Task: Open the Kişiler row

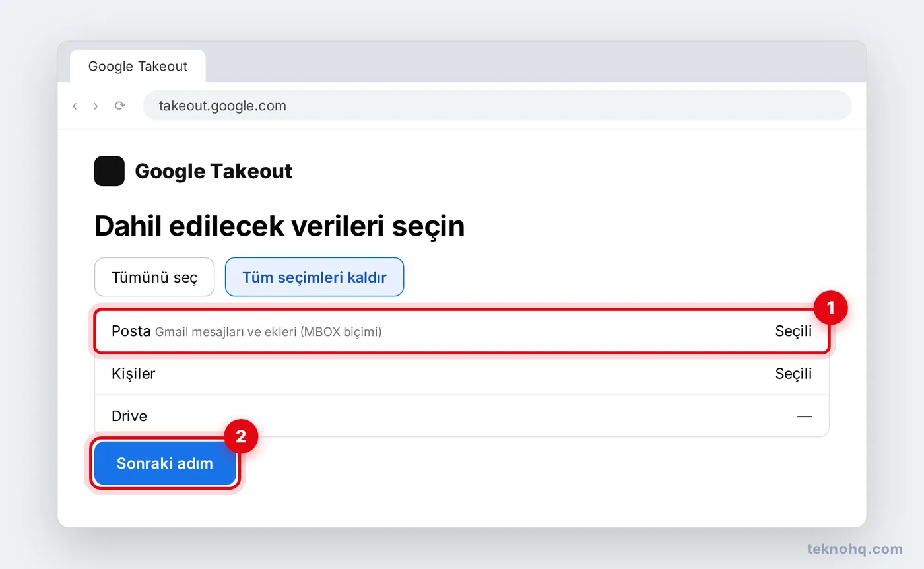Action: [x=461, y=374]
